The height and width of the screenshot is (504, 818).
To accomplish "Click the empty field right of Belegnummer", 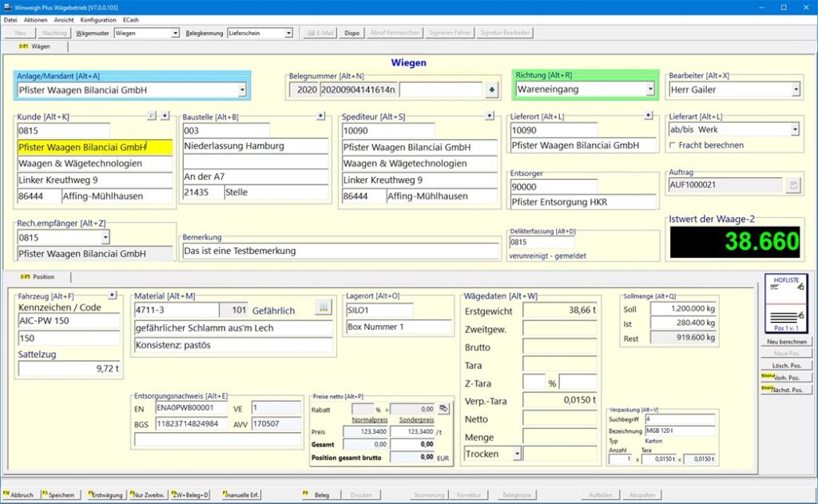I will (x=441, y=89).
